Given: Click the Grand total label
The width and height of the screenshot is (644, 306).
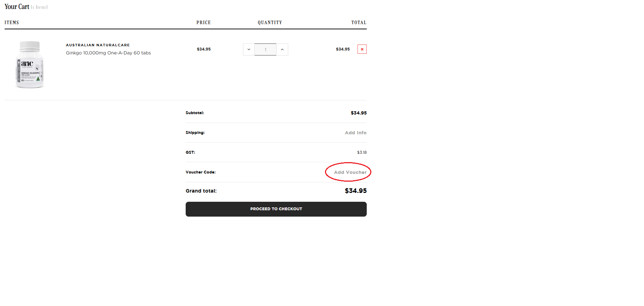Looking at the screenshot, I should 201,191.
